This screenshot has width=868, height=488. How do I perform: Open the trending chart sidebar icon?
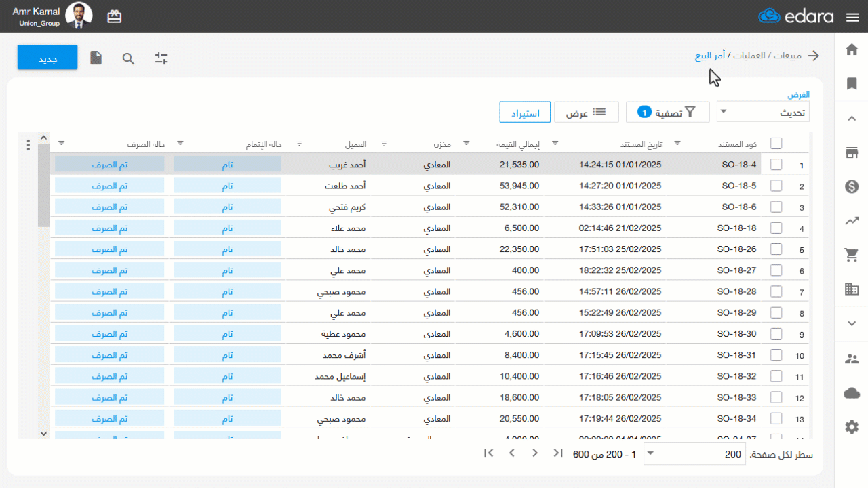(x=852, y=221)
